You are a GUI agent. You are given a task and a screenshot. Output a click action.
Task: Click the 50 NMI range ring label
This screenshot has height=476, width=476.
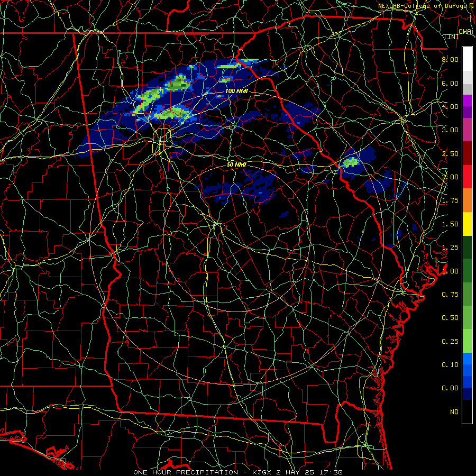pos(236,164)
